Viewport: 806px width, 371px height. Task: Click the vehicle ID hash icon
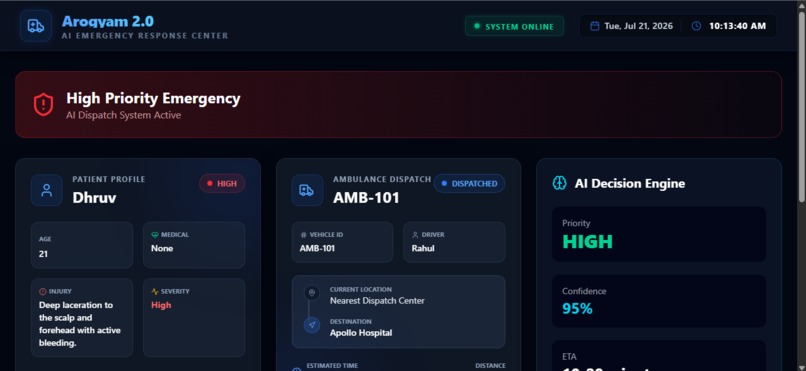coord(303,235)
